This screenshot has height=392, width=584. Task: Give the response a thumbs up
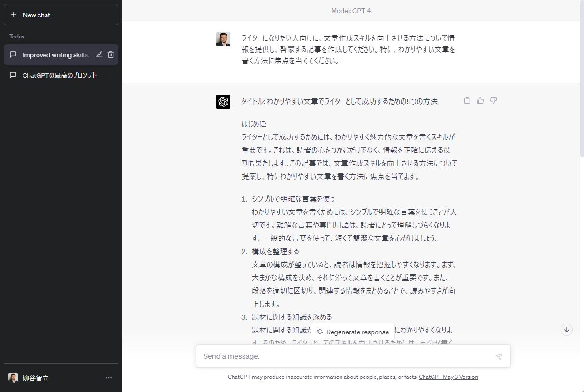(480, 100)
